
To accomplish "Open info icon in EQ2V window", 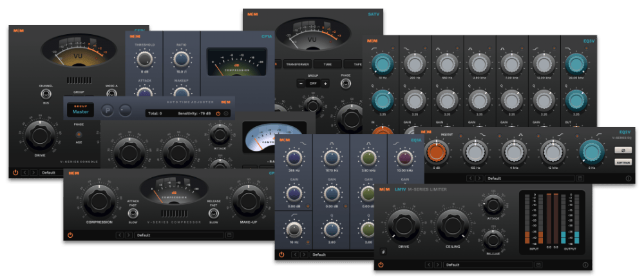I will pos(629,178).
